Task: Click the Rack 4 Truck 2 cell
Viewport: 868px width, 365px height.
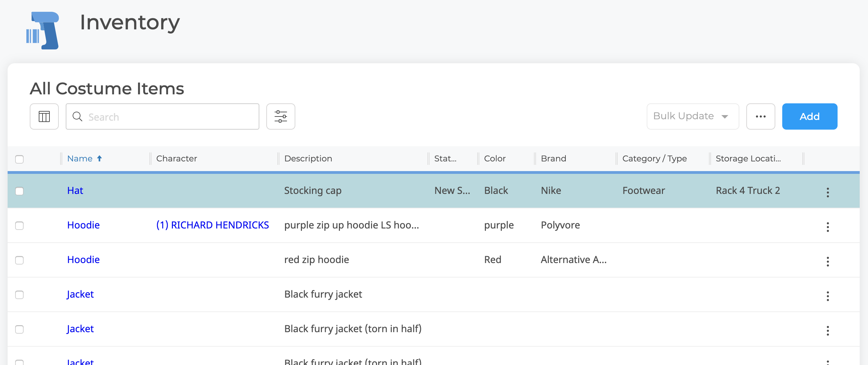Action: (748, 190)
